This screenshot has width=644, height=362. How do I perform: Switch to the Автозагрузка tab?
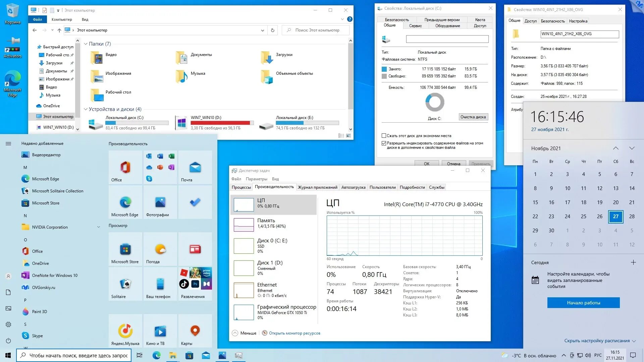coord(354,187)
